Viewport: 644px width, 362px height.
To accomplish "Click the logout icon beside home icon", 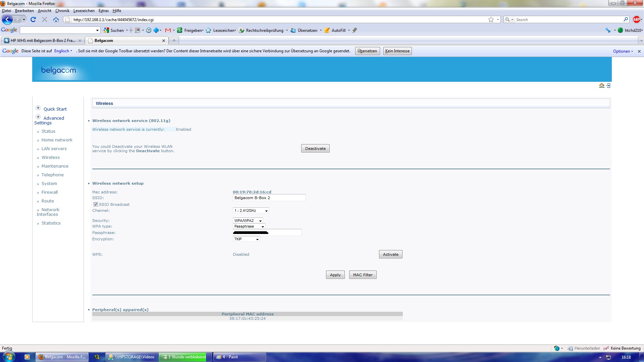I will [x=608, y=85].
